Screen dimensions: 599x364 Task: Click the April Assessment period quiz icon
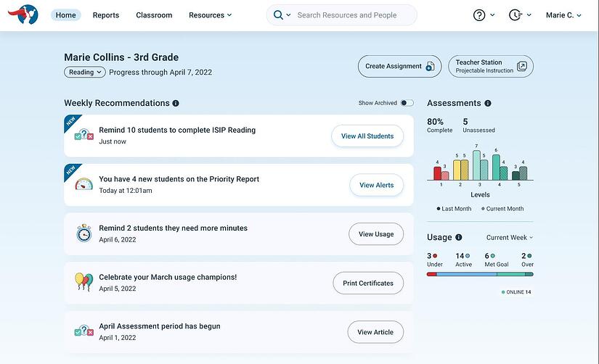(x=84, y=331)
